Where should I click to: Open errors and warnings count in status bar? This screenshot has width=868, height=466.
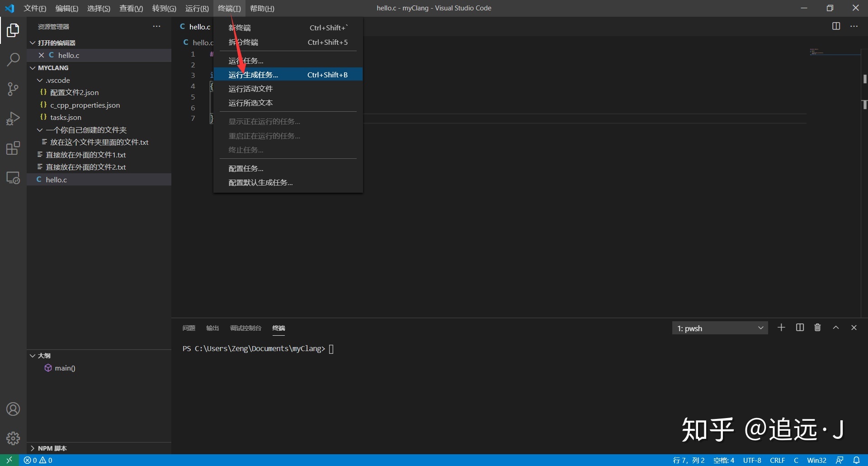(x=38, y=460)
